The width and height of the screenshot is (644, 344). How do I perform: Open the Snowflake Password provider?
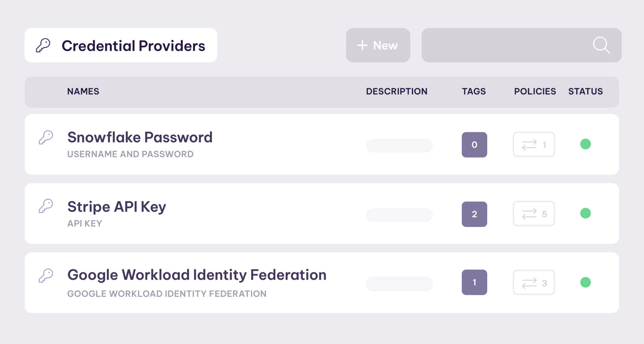click(140, 137)
